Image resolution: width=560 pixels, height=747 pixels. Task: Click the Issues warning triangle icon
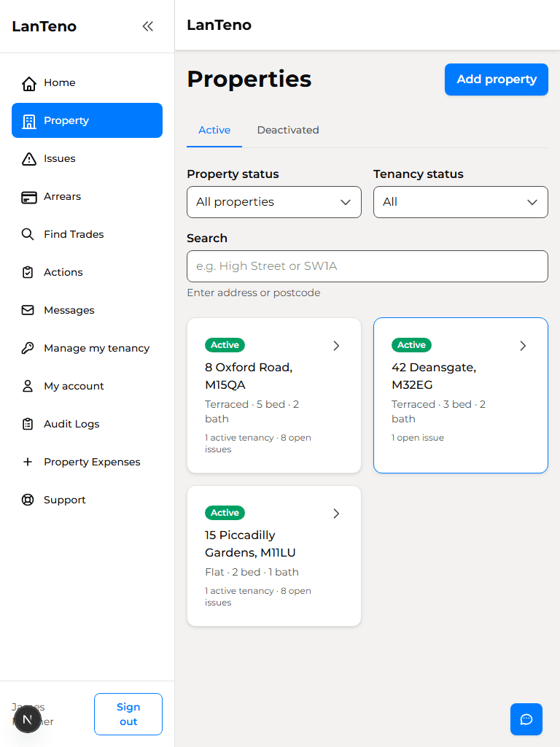(29, 158)
